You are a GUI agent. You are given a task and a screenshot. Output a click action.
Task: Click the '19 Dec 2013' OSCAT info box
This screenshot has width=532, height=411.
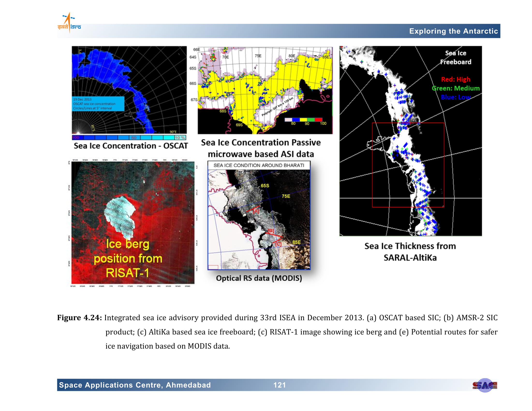[98, 104]
